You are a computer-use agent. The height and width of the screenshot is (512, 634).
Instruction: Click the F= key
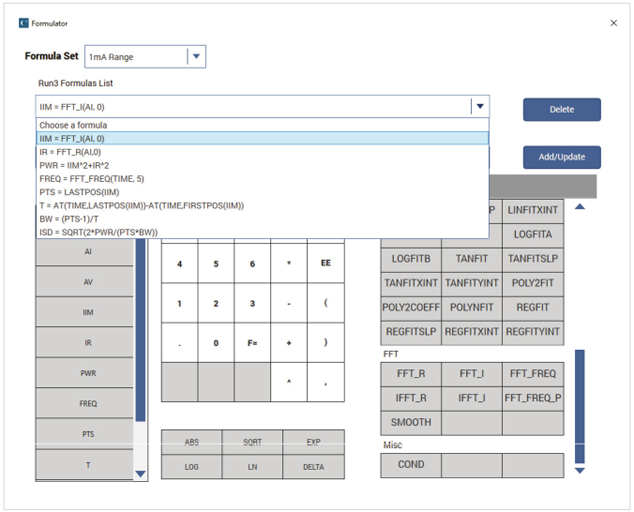coord(252,343)
